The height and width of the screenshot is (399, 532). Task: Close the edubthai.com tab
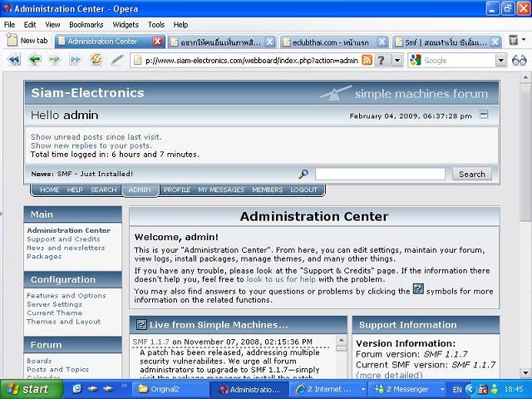pyautogui.click(x=382, y=42)
